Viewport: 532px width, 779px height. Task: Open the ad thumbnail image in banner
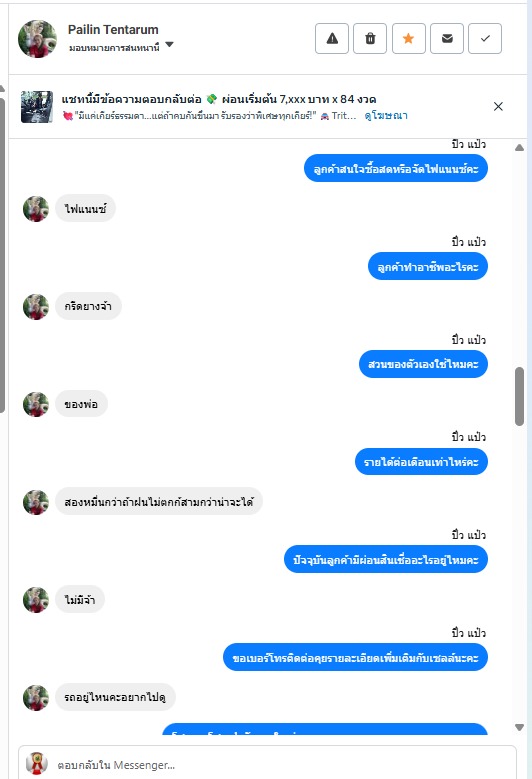click(x=37, y=107)
